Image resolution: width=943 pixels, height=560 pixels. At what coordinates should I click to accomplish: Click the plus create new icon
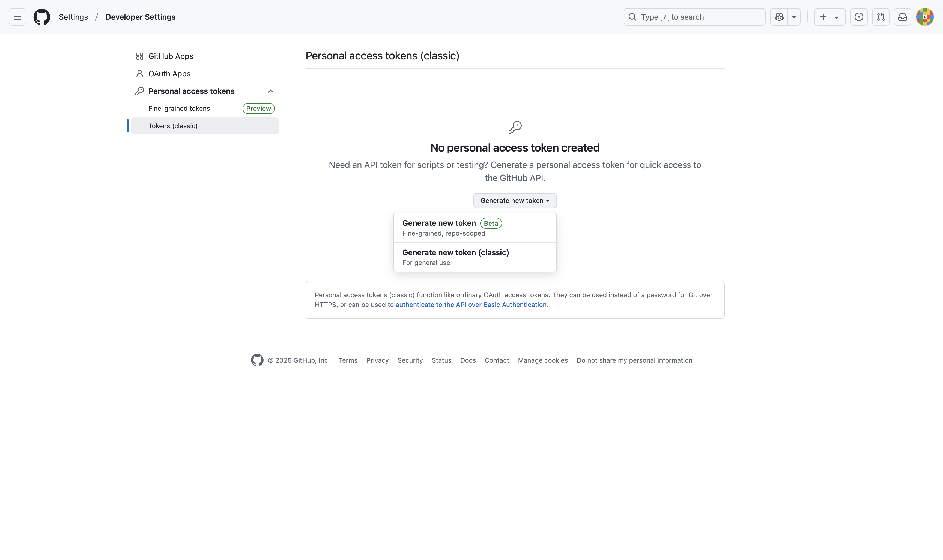[823, 17]
